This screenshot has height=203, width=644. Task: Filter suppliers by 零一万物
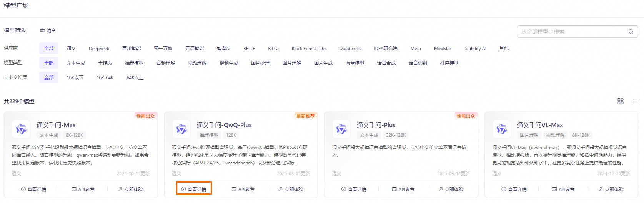tap(163, 49)
